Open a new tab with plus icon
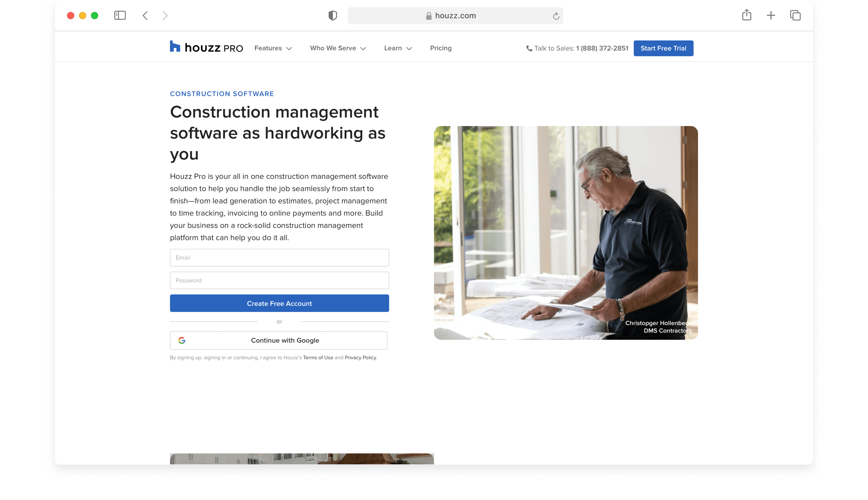This screenshot has width=868, height=500. tap(771, 16)
